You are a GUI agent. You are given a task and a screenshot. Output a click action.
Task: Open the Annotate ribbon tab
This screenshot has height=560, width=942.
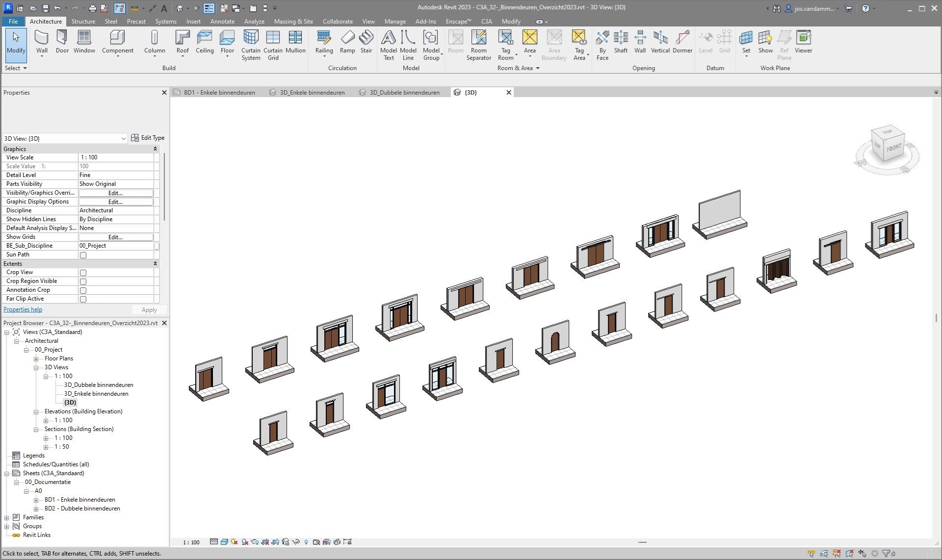pyautogui.click(x=222, y=22)
